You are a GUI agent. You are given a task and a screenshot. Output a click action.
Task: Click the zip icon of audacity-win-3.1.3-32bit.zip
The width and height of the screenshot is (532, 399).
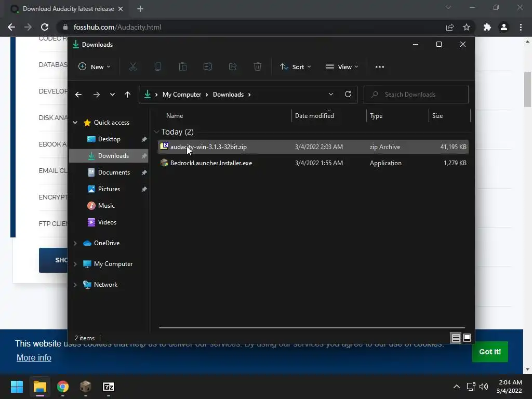point(164,147)
